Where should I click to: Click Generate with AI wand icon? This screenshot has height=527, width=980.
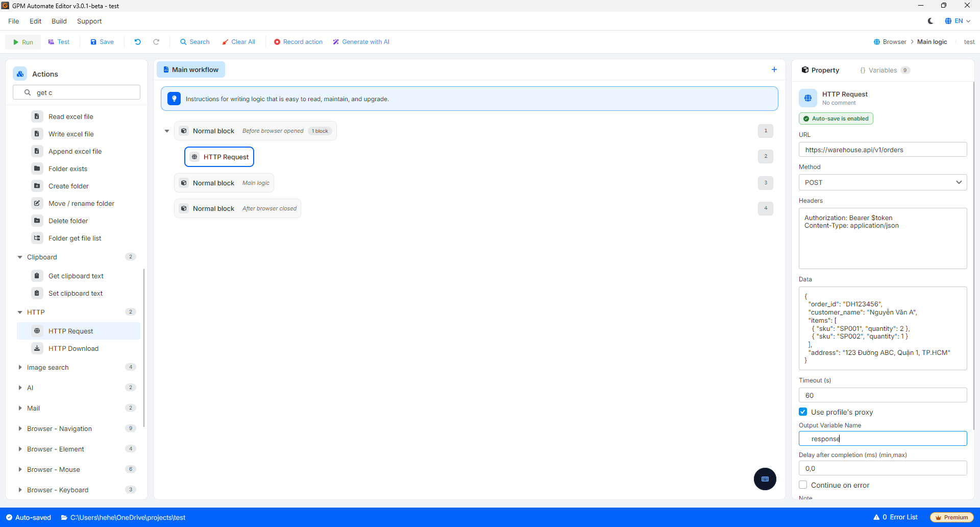click(x=336, y=42)
